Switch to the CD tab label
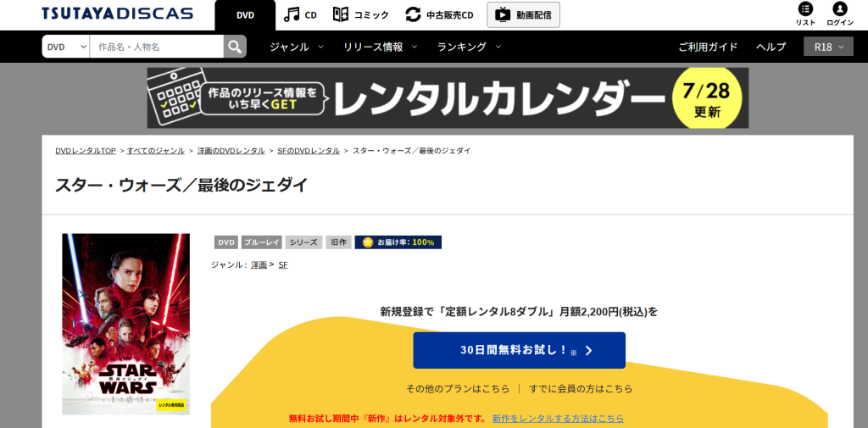 310,15
